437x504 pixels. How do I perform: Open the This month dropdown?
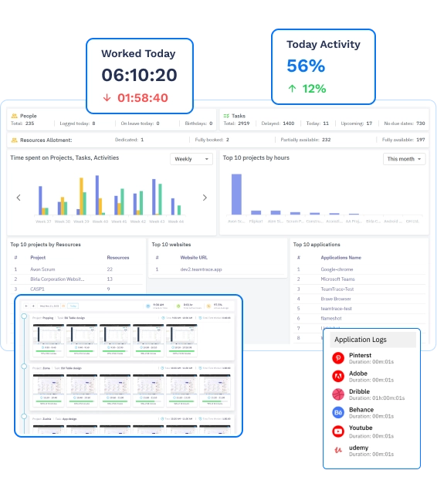click(405, 159)
